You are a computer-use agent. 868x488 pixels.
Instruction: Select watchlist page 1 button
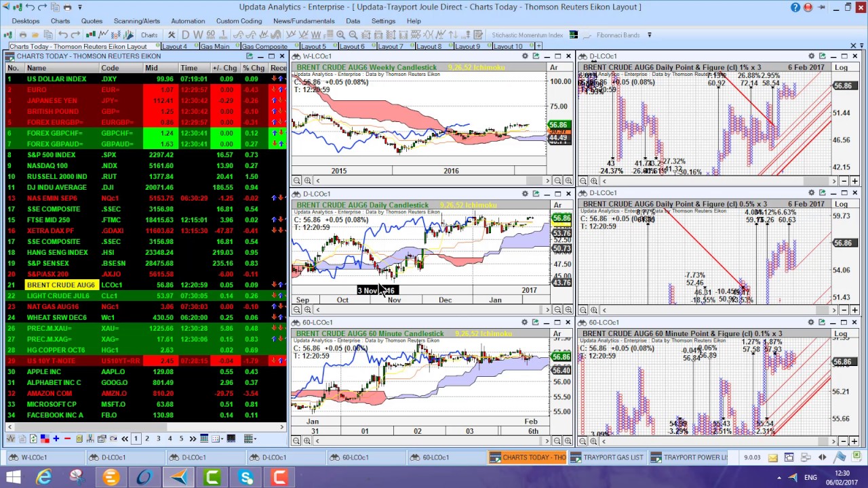[136, 439]
